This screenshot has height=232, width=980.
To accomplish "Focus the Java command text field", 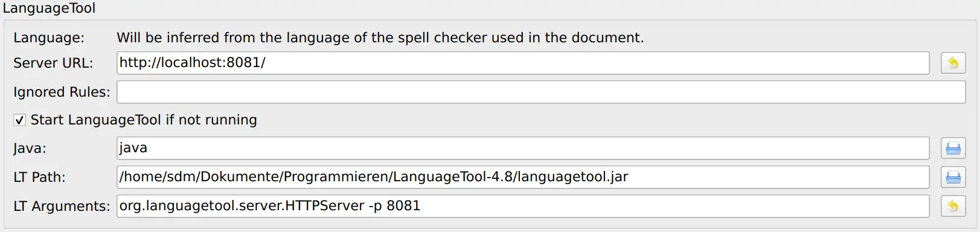I will click(x=523, y=148).
